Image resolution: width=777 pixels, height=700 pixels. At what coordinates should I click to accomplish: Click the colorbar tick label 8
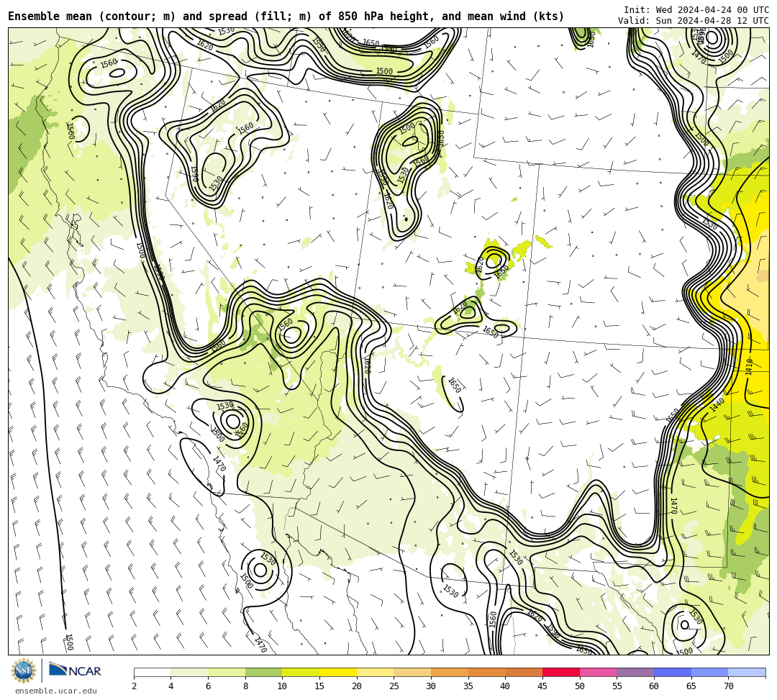pos(245,686)
